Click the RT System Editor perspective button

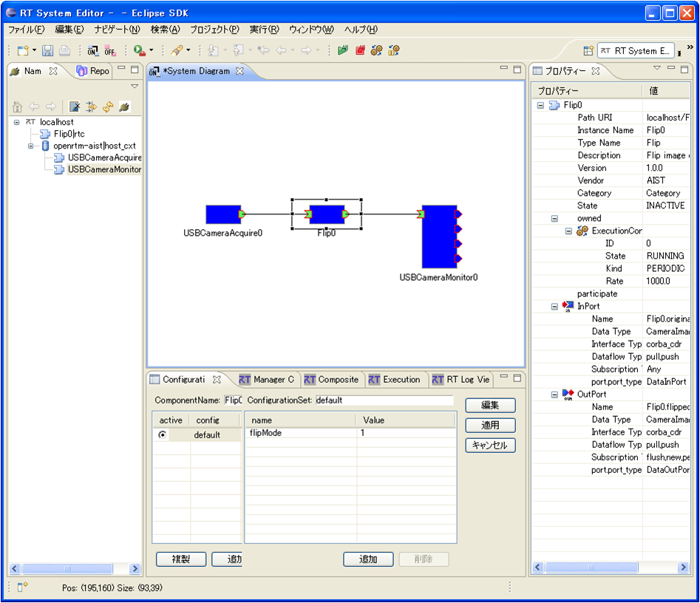(x=636, y=51)
